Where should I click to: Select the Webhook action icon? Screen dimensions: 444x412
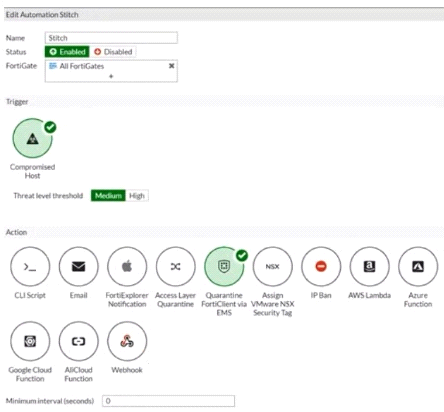[127, 341]
